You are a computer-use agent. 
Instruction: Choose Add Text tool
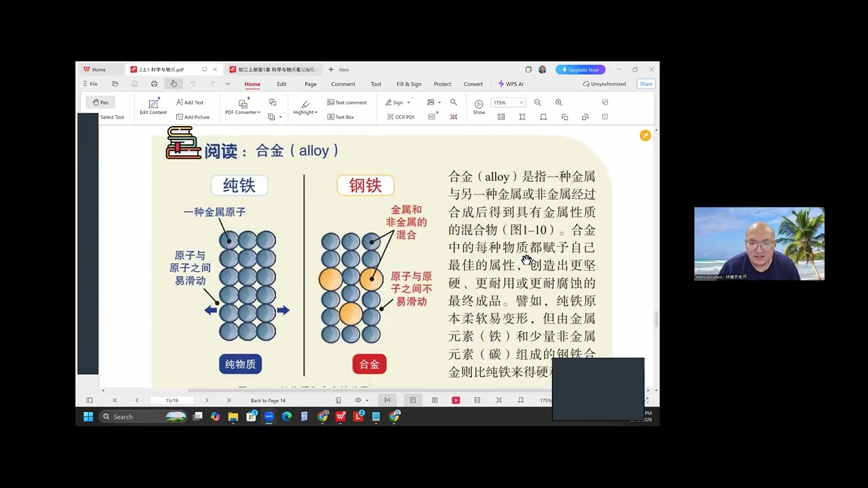[190, 102]
